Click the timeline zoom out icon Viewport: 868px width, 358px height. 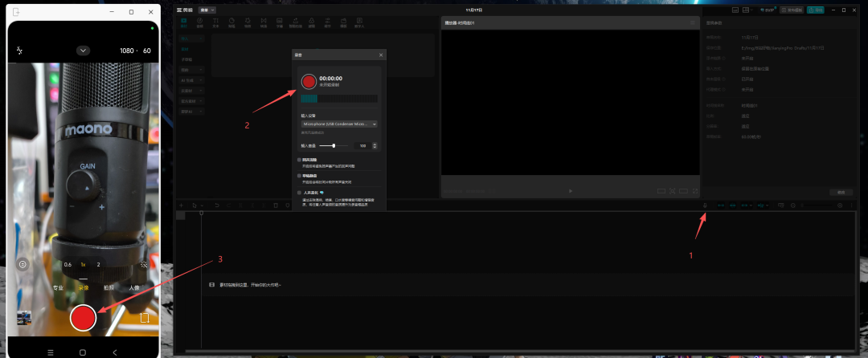793,205
